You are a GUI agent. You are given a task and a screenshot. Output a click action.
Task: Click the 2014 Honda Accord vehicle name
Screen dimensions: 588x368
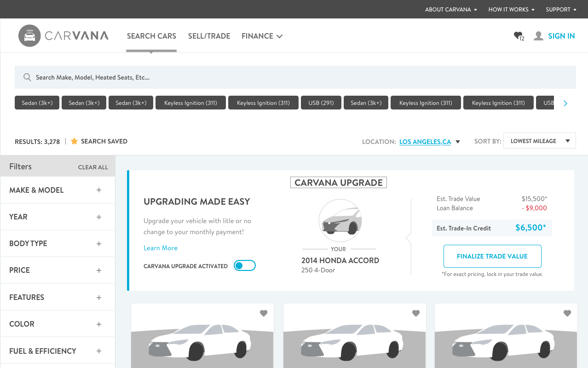coord(340,260)
